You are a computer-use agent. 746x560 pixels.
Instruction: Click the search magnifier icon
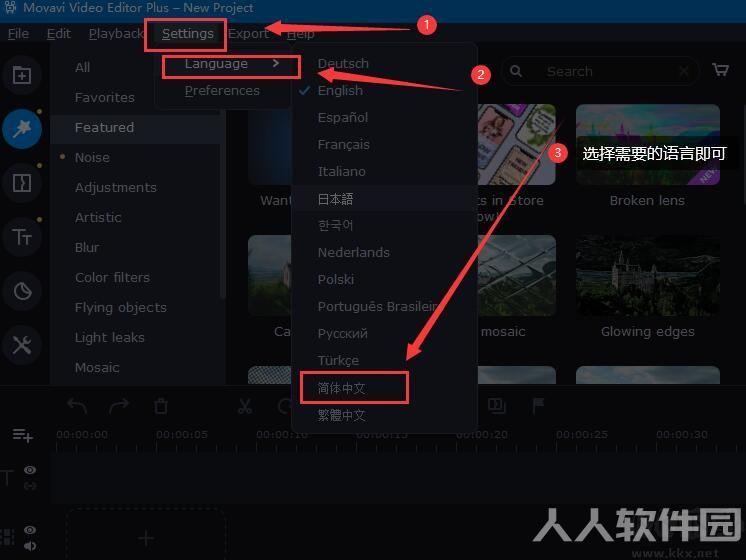[x=516, y=71]
